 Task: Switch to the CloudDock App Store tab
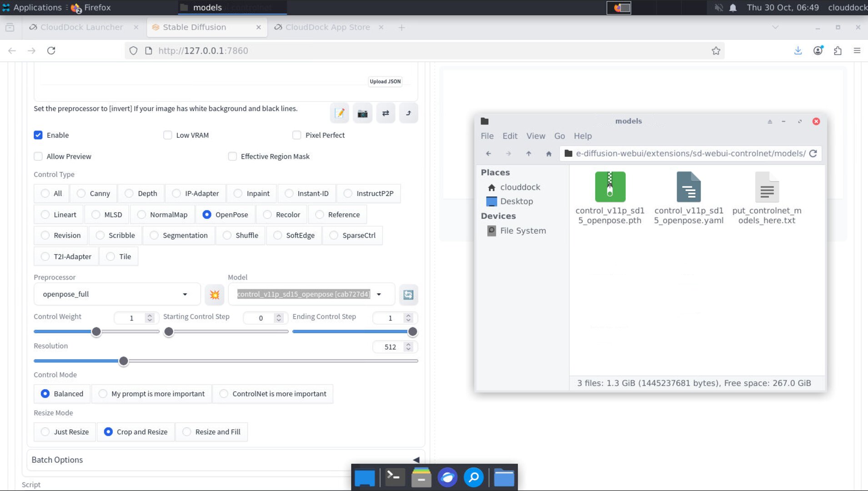tap(327, 27)
